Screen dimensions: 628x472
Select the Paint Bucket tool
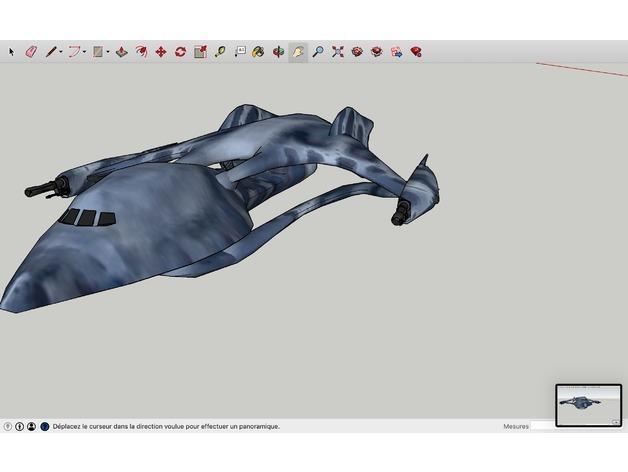coord(258,51)
